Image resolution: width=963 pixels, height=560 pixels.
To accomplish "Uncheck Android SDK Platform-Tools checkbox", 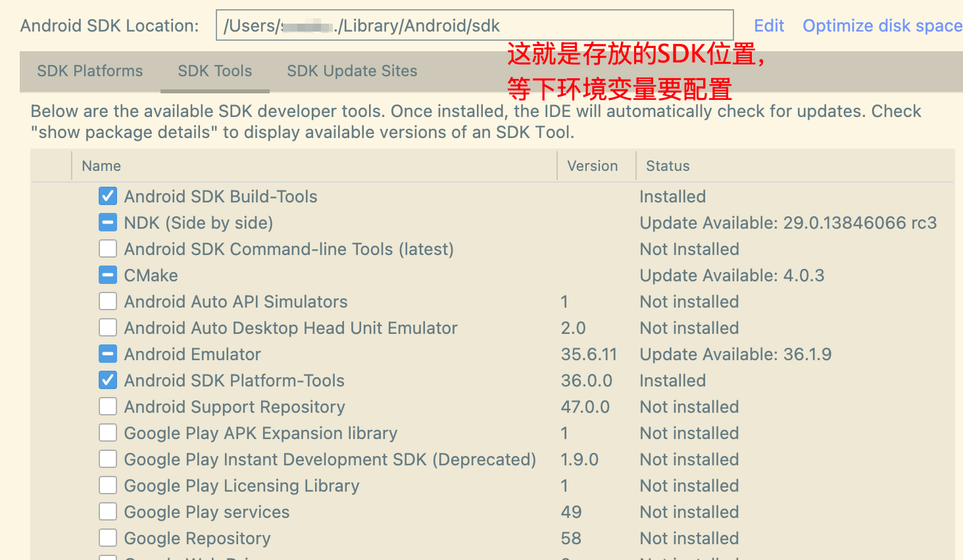I will 108,380.
